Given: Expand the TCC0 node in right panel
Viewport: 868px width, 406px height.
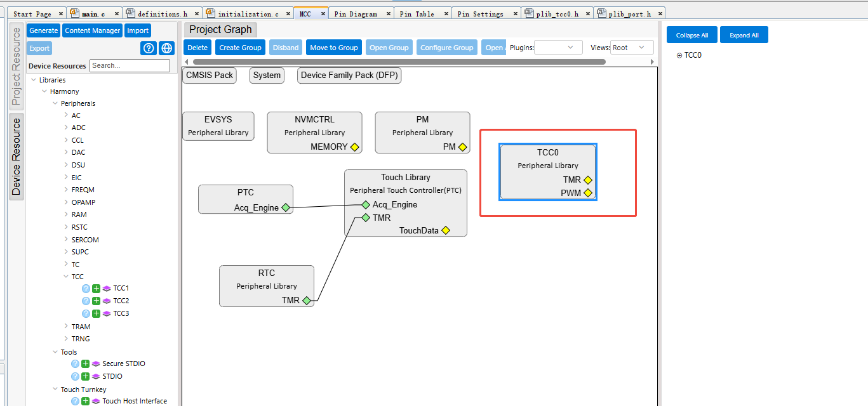Looking at the screenshot, I should [x=679, y=55].
